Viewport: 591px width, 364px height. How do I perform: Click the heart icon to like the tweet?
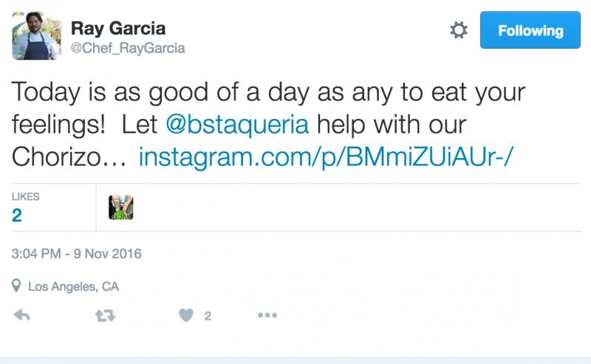pos(185,315)
